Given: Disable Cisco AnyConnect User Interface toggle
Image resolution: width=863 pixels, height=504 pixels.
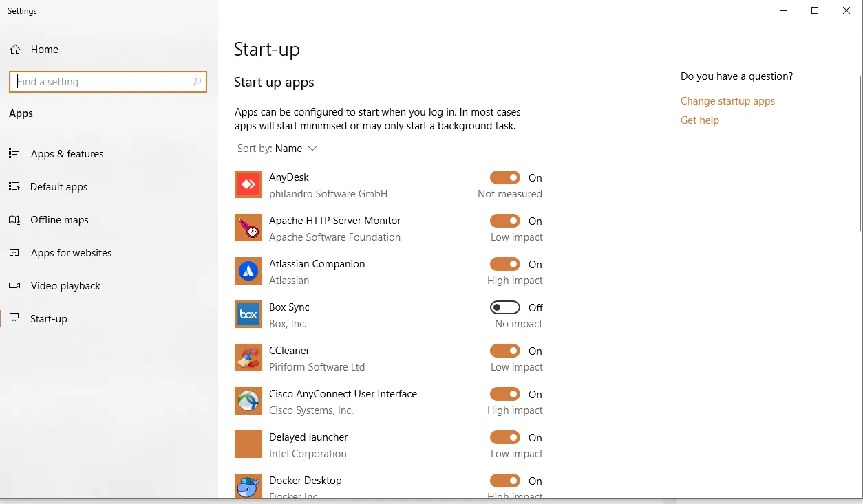Looking at the screenshot, I should [x=505, y=394].
